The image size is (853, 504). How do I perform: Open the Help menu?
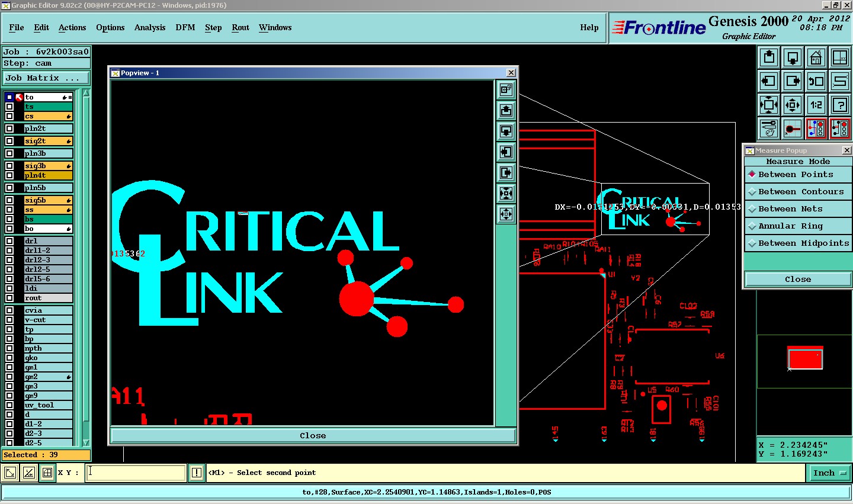point(589,27)
